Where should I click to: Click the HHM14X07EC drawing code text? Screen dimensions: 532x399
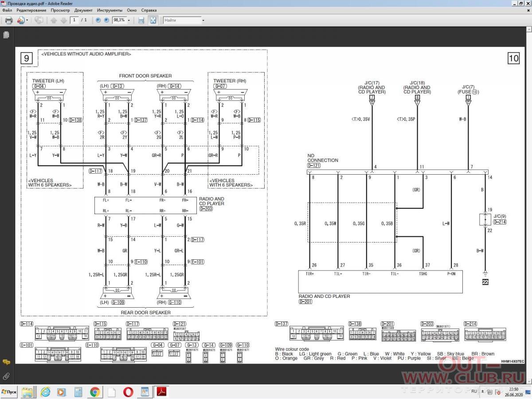coord(512,361)
